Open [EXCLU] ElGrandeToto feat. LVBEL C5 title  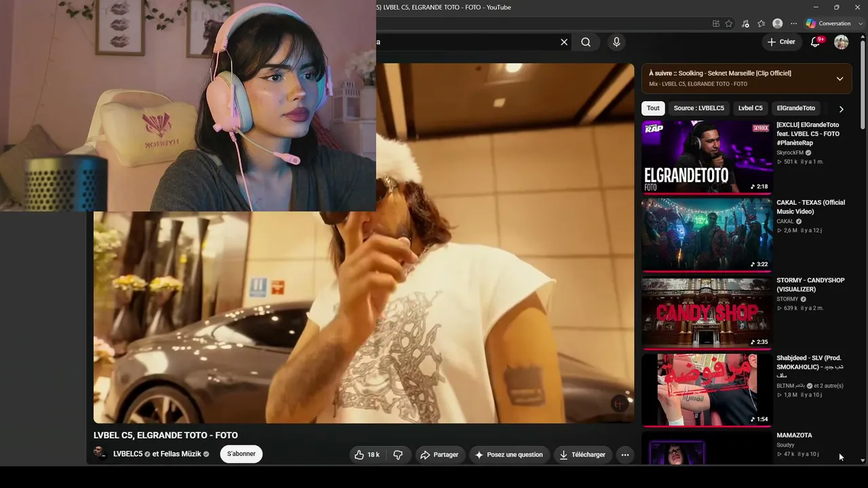[x=808, y=134]
